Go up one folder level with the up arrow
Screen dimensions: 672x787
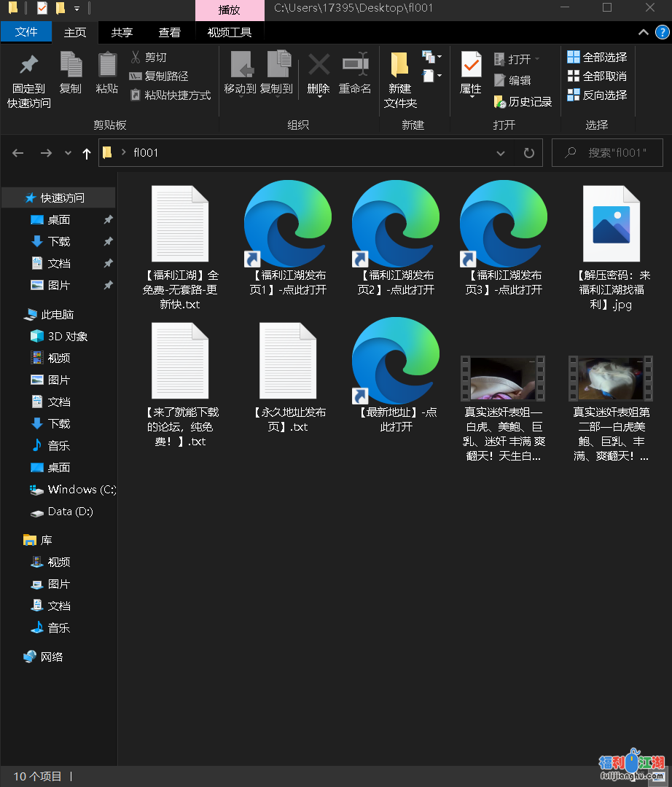pos(87,153)
